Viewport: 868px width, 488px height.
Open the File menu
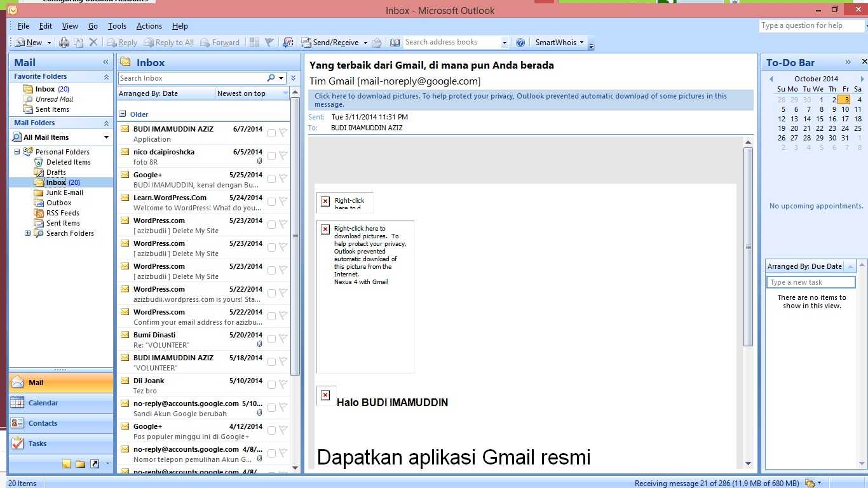pos(24,26)
